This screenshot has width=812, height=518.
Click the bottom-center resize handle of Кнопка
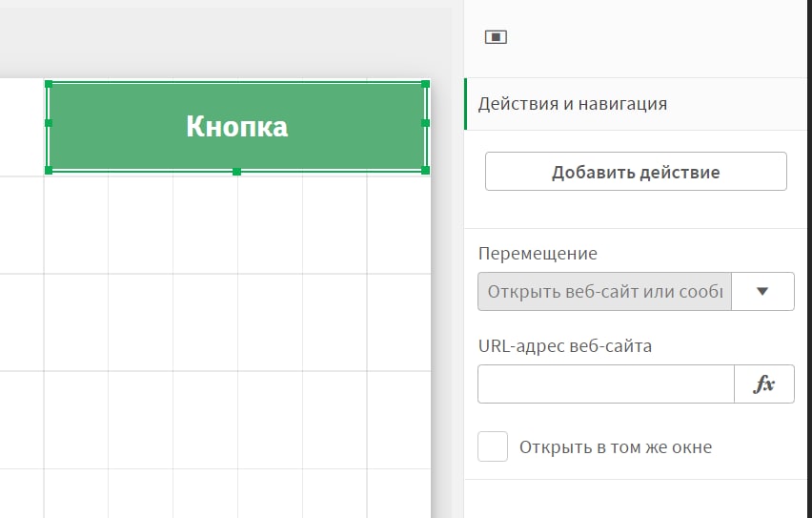tap(236, 172)
